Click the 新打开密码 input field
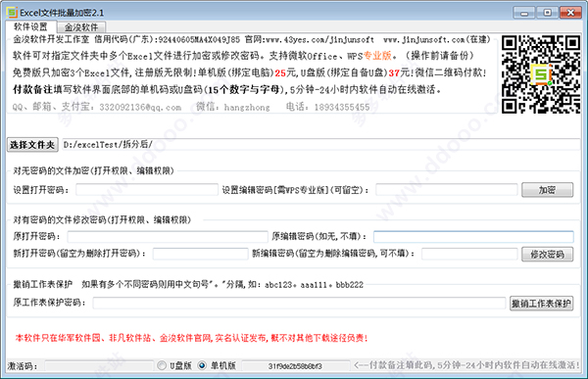The image size is (588, 379). pyautogui.click(x=200, y=254)
